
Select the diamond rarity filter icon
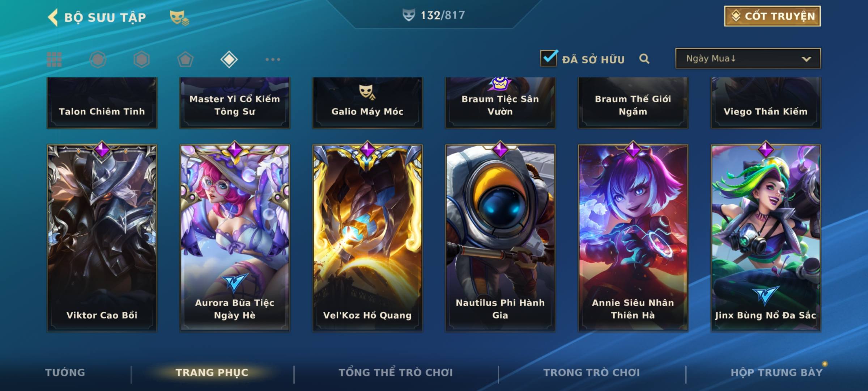click(x=229, y=59)
